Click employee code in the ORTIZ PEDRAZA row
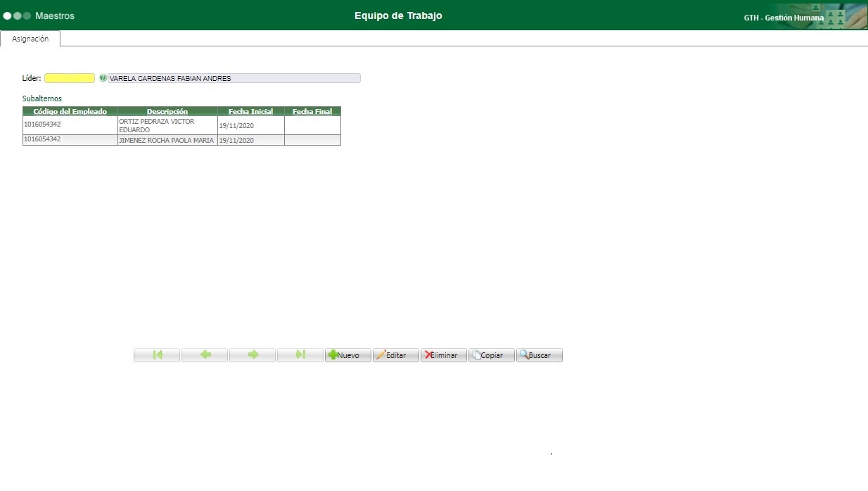Viewport: 868px width, 491px height. point(42,125)
